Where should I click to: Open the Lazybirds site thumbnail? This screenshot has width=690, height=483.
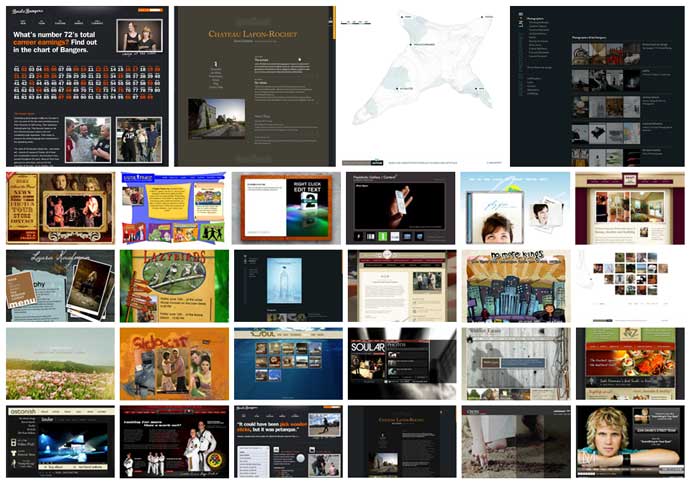click(x=174, y=286)
